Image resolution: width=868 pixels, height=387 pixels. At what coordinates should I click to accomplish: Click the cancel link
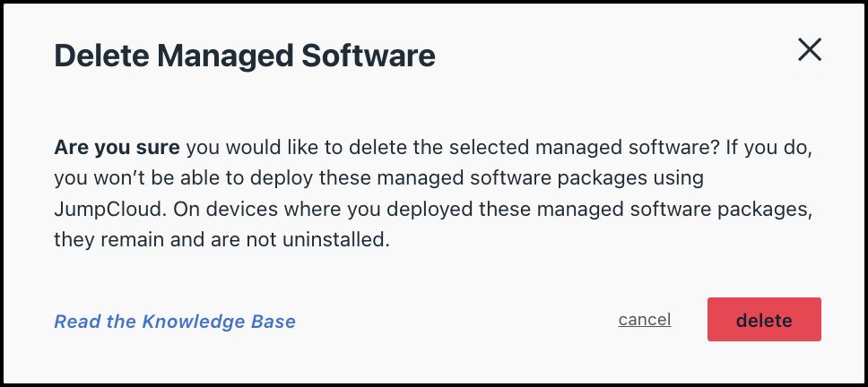point(644,320)
